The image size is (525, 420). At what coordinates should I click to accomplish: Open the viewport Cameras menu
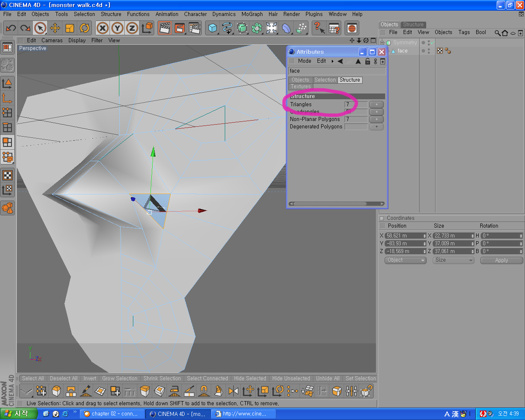[52, 40]
